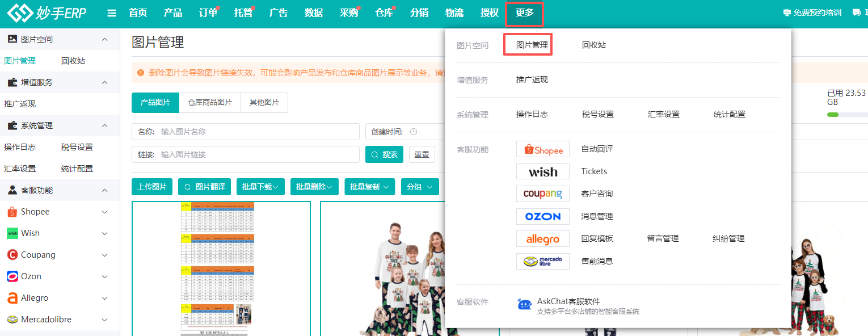
Task: Collapse the 系统管理 sidebar section
Action: click(x=104, y=125)
